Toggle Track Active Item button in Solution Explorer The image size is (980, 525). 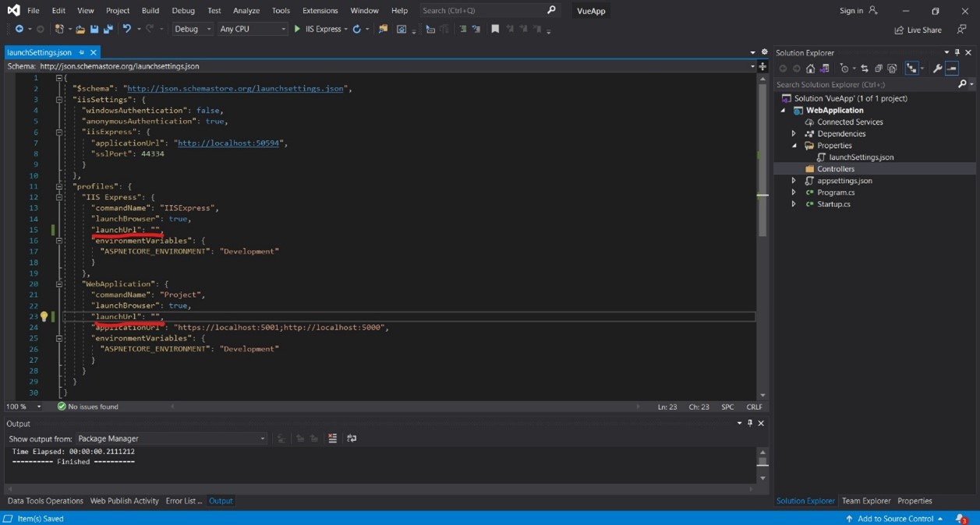911,69
